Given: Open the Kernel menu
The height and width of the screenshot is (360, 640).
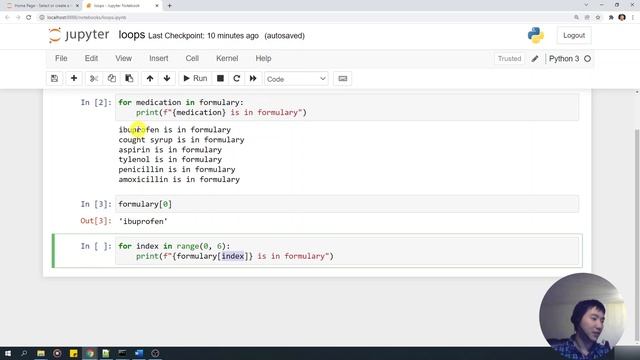Looking at the screenshot, I should 227,58.
